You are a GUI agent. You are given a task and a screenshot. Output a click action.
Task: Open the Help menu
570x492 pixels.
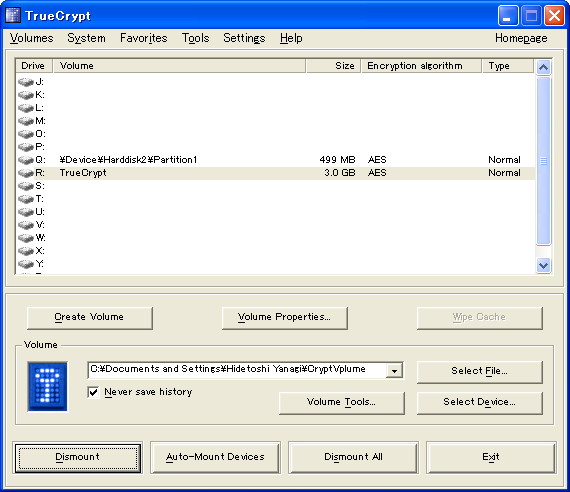coord(291,38)
